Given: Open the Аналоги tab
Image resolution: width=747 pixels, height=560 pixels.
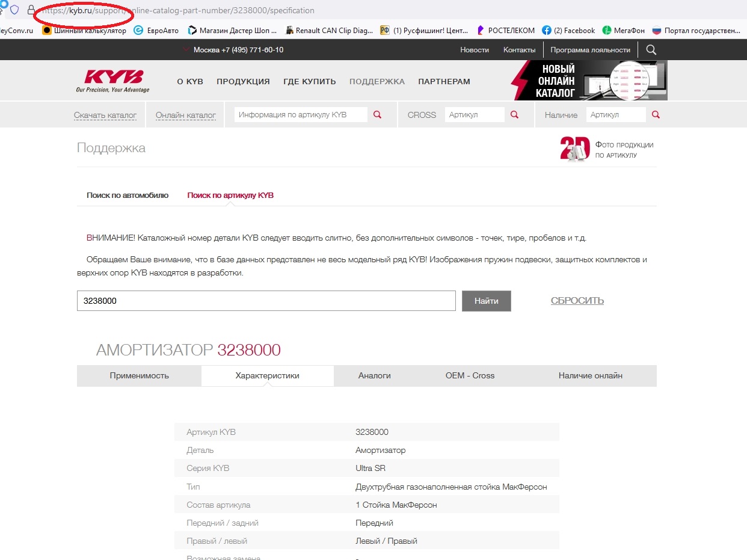Looking at the screenshot, I should (x=375, y=375).
